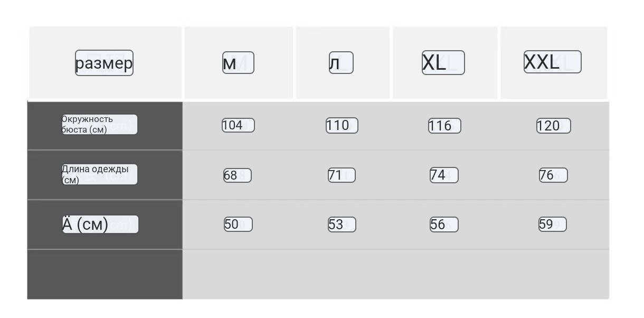Viewport: 644px width, 318px height.
Task: Click length value 76 cell
Action: coord(553,175)
